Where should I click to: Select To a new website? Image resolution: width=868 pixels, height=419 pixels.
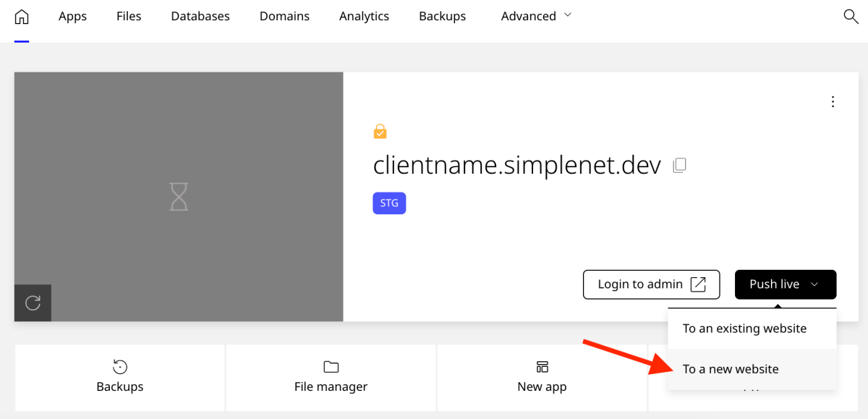(x=731, y=369)
